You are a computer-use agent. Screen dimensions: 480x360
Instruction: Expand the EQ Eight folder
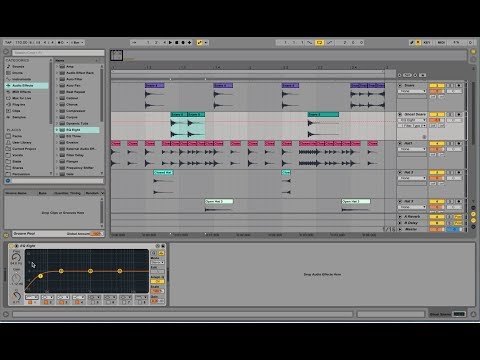[x=57, y=130]
